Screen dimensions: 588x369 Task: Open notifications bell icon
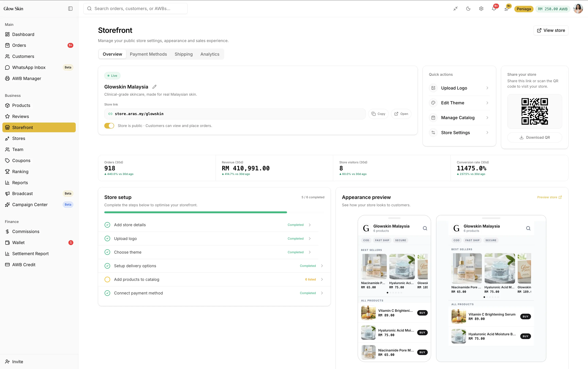point(494,9)
